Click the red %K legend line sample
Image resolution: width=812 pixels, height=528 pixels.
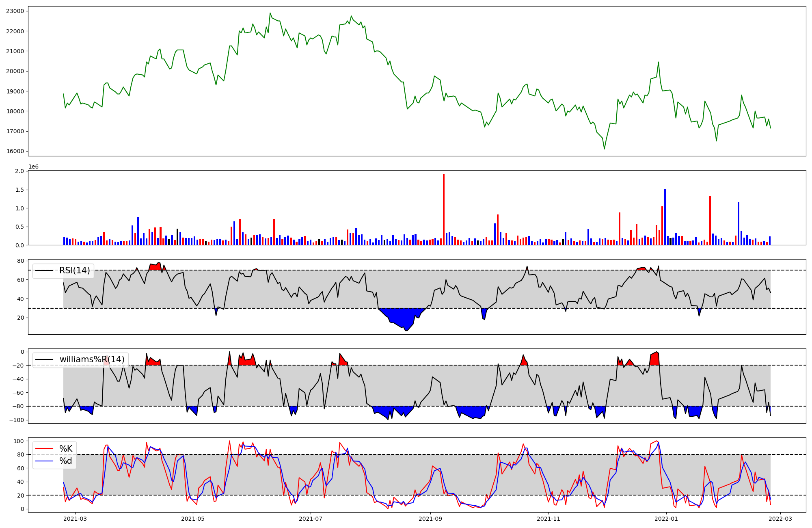point(44,449)
